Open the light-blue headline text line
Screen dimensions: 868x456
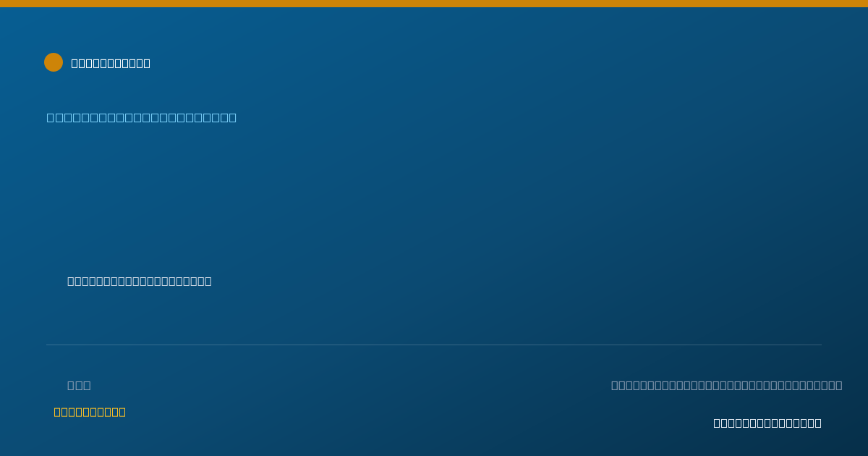[x=142, y=117]
